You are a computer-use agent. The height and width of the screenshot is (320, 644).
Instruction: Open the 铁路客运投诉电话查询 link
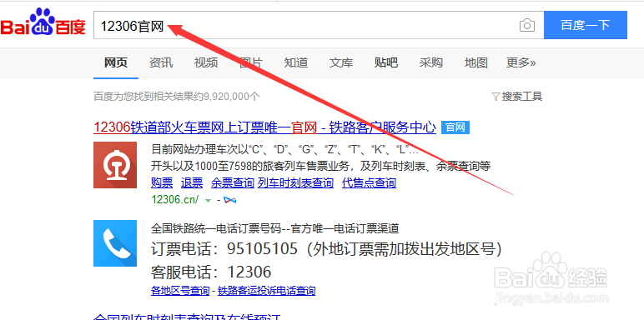[267, 291]
